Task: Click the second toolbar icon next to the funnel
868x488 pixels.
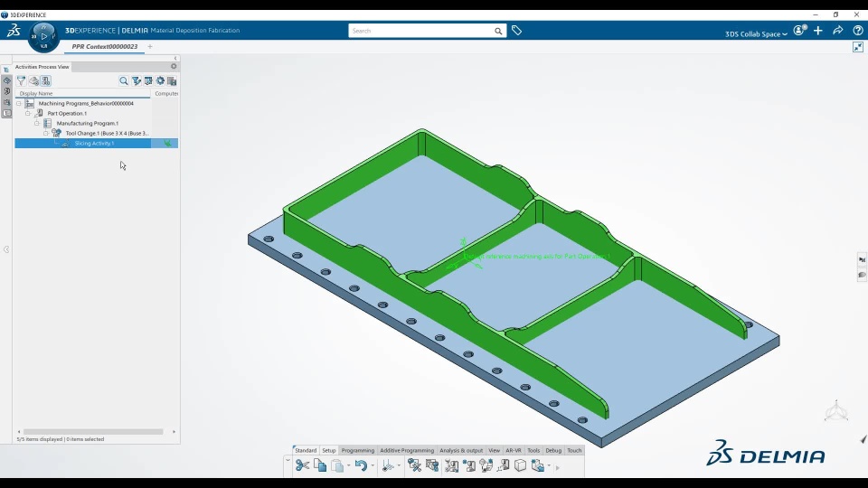Action: click(x=33, y=80)
